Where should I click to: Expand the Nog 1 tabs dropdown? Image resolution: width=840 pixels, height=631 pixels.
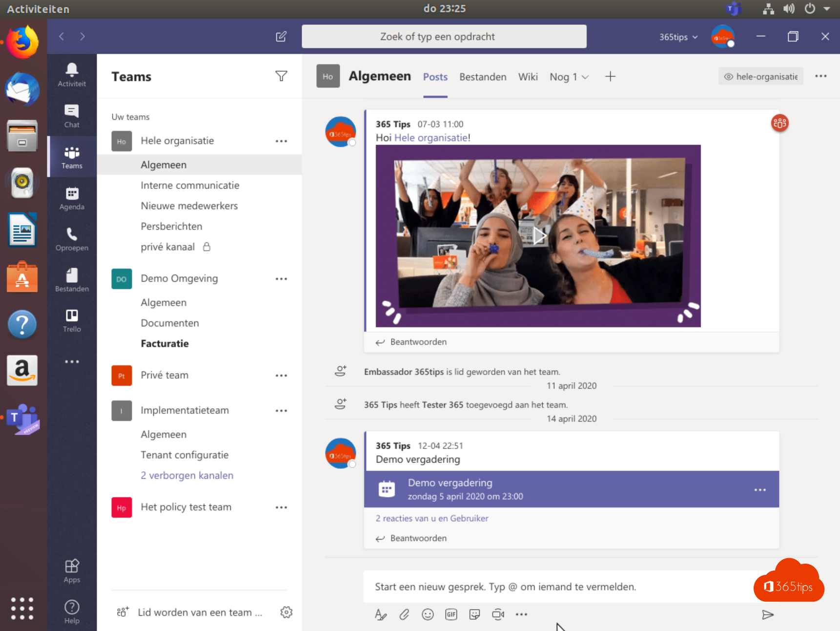569,77
